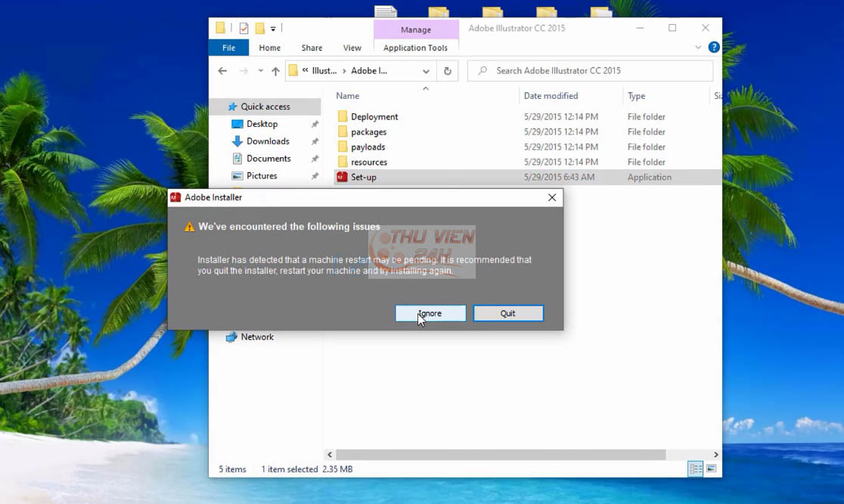Select the payloads folder
844x504 pixels.
point(368,147)
